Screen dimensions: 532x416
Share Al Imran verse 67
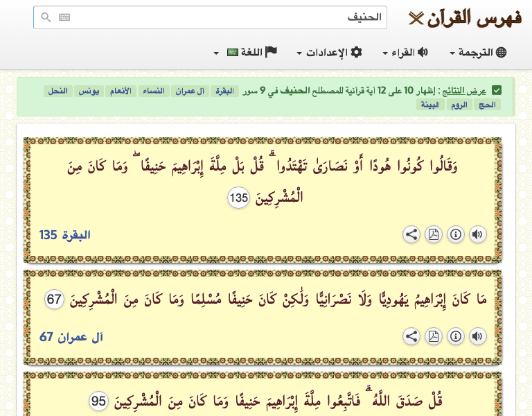(411, 337)
